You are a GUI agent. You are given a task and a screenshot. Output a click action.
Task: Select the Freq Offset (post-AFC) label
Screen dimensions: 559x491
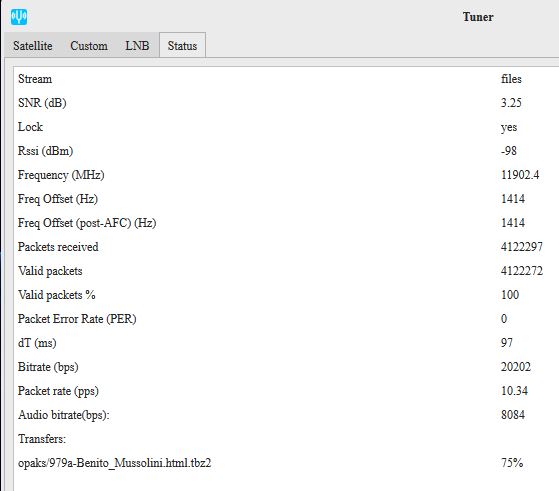click(x=87, y=223)
